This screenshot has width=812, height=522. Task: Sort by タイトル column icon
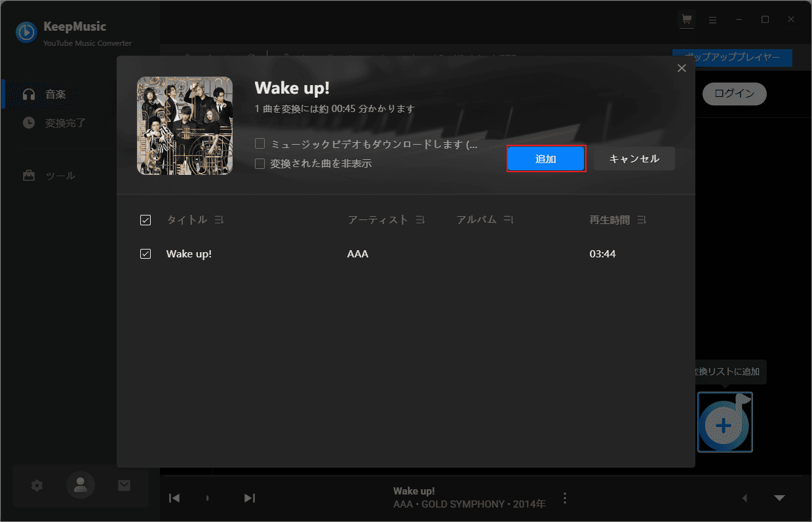pyautogui.click(x=219, y=220)
